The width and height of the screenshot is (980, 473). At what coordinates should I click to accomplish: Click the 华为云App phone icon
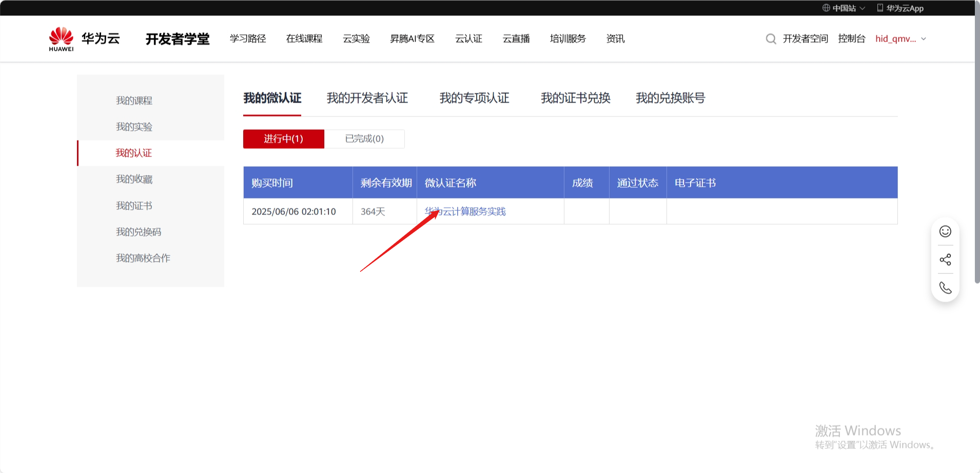point(880,8)
